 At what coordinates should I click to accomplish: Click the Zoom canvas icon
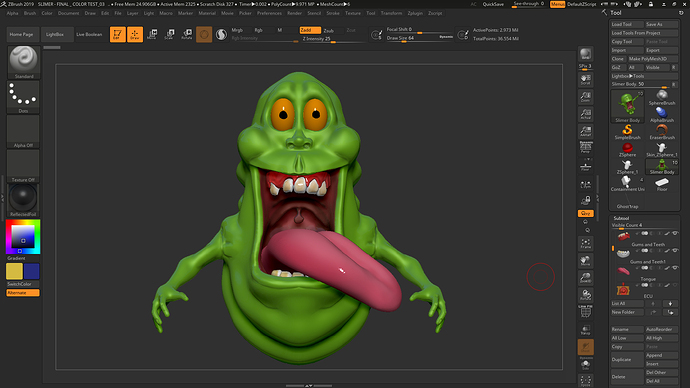click(585, 97)
